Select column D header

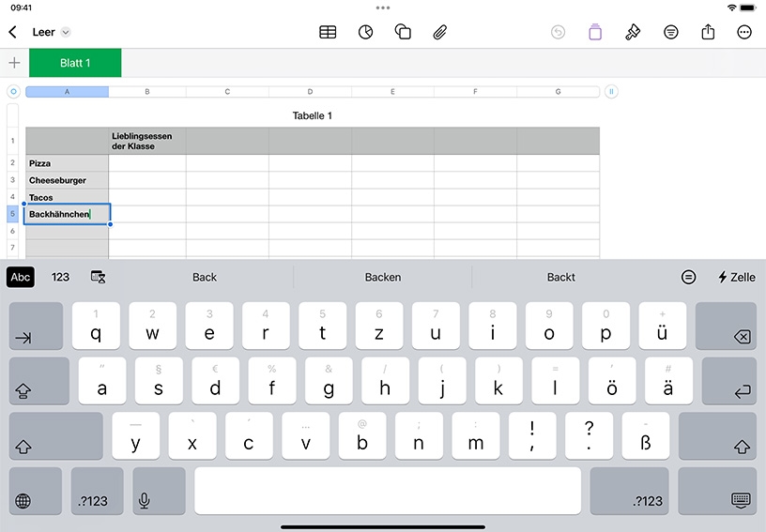click(x=310, y=92)
